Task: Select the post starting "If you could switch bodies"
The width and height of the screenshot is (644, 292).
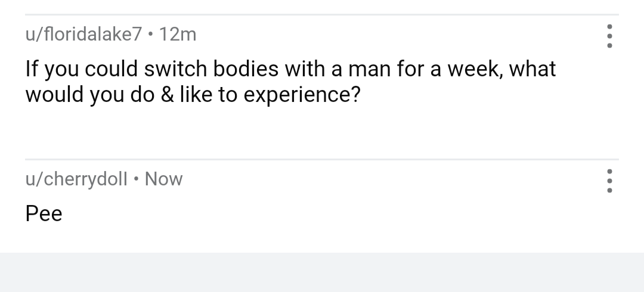Action: point(290,81)
